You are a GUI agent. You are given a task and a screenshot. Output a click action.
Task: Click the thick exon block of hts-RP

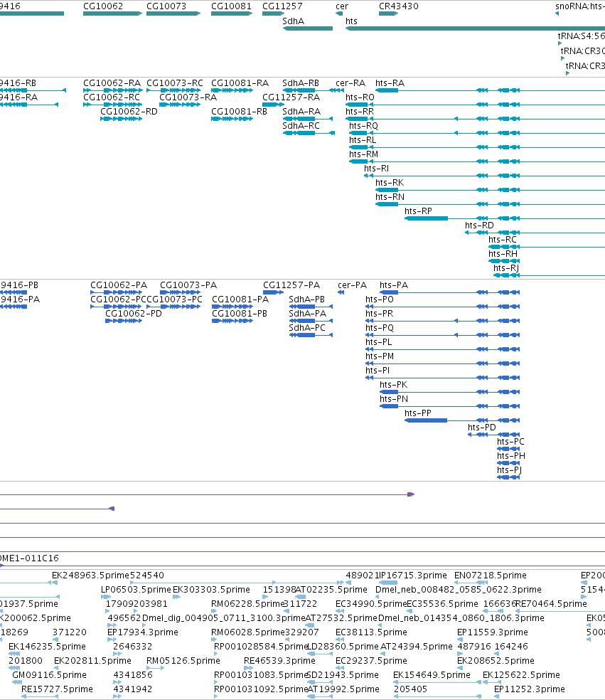426,218
